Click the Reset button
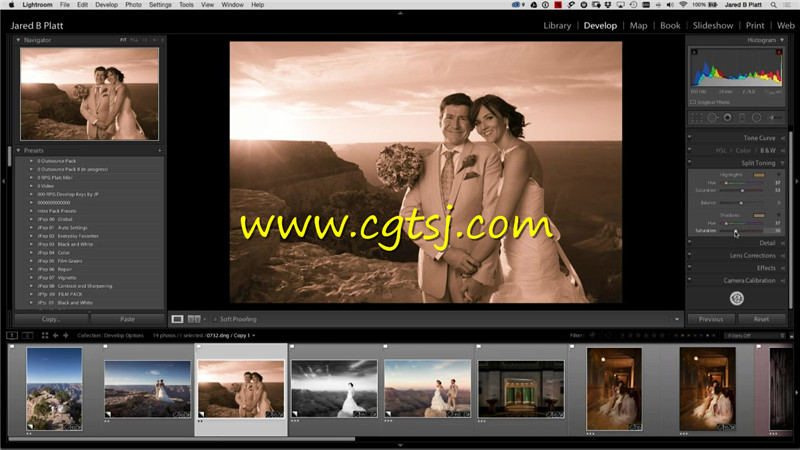The height and width of the screenshot is (450, 800). (x=761, y=319)
